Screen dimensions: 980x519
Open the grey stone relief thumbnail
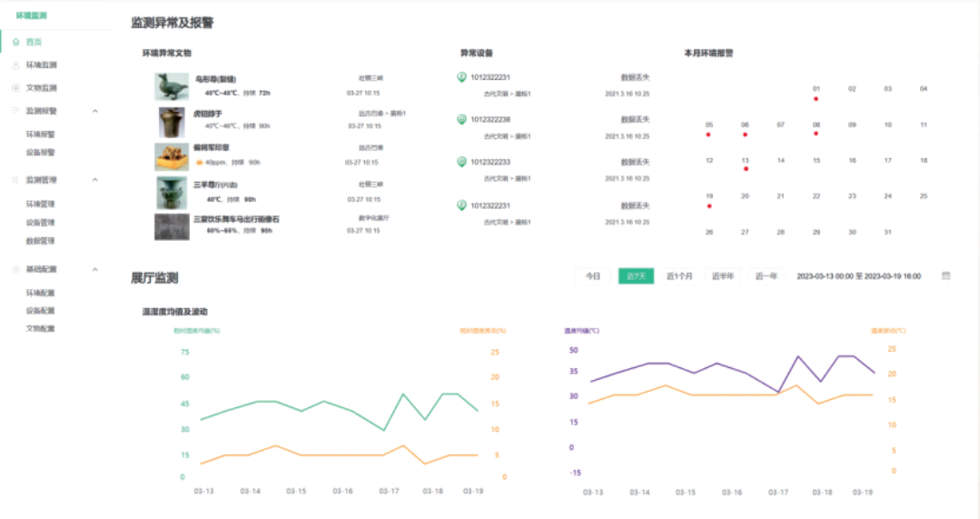(172, 227)
